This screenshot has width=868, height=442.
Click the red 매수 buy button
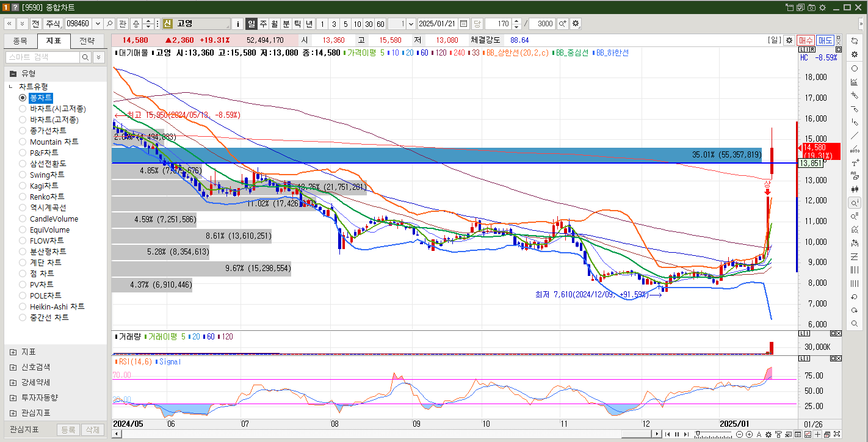(x=806, y=40)
